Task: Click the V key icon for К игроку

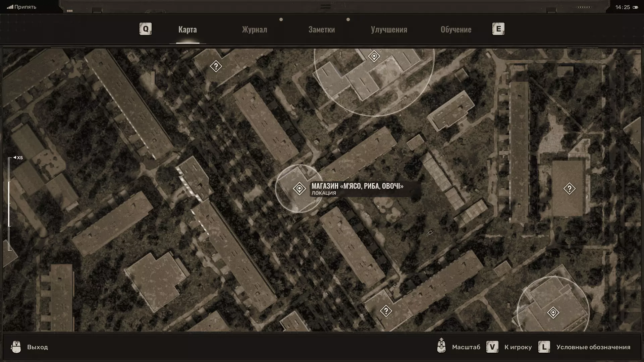Action: (492, 347)
